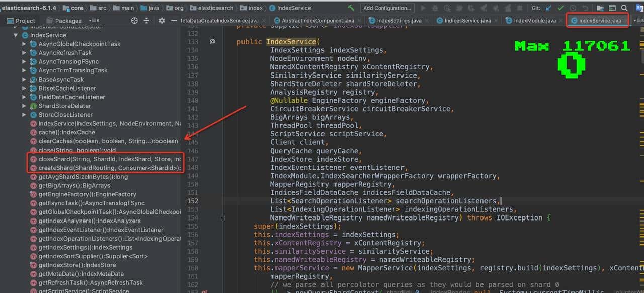Collapse the IndexService tree node
Screen dimensions: 644x293
[16, 35]
